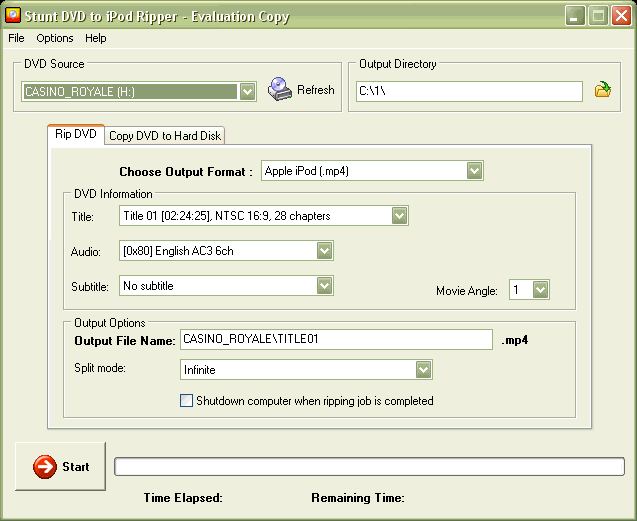This screenshot has width=637, height=521.
Task: Open the Title selection dropdown
Action: point(399,215)
